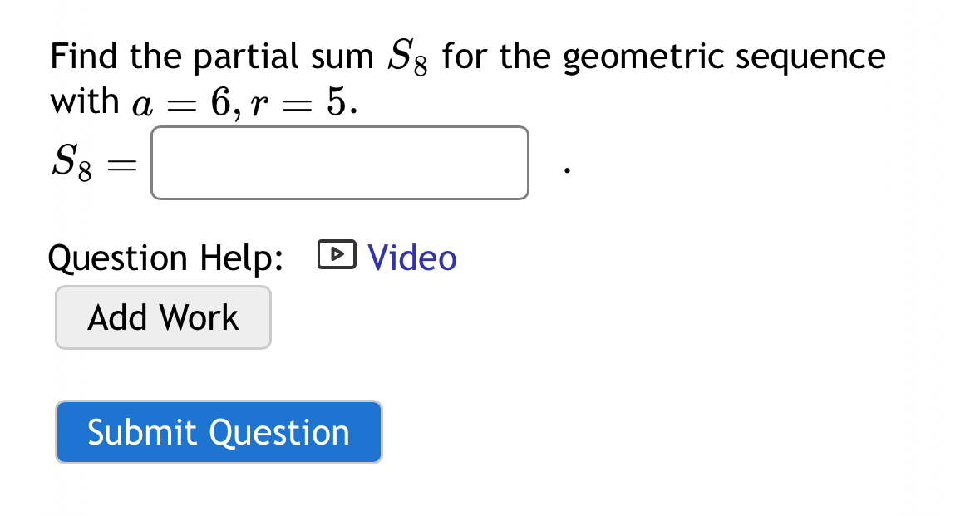Click the S8 answer input box
The image size is (980, 516).
pyautogui.click(x=339, y=163)
